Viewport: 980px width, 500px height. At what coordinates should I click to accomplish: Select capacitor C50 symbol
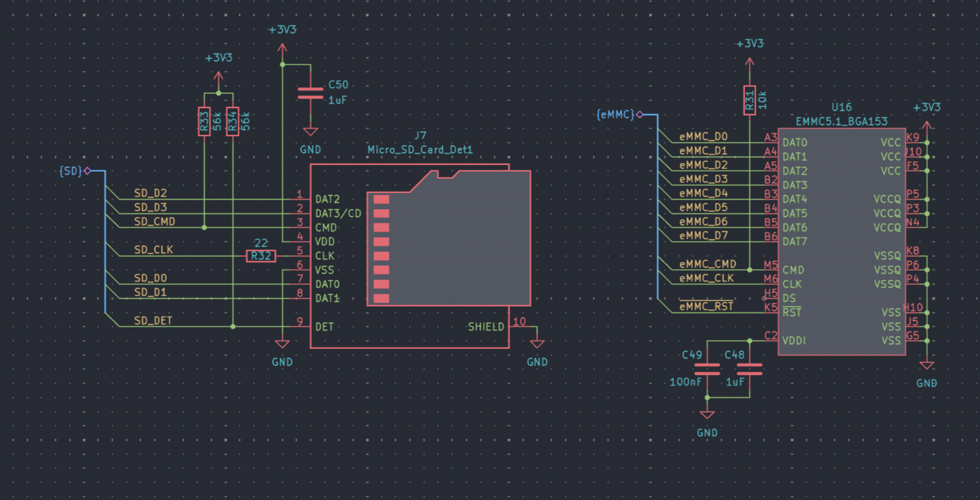[x=310, y=93]
